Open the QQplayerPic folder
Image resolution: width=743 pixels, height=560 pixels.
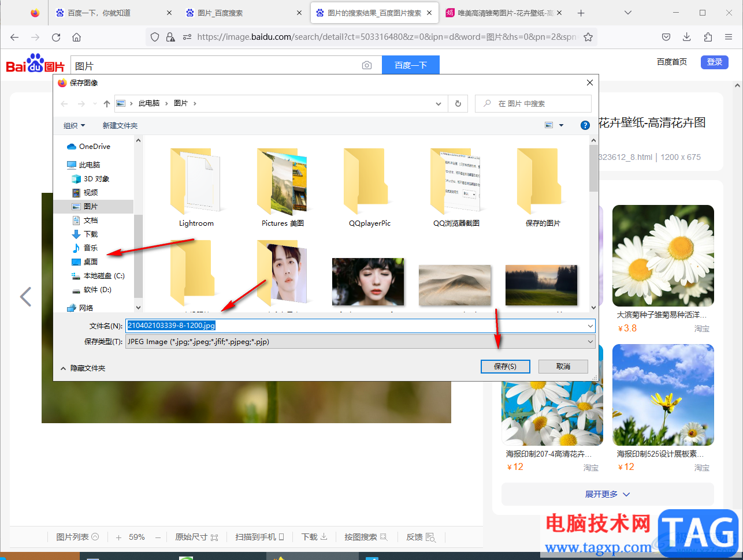pos(370,187)
